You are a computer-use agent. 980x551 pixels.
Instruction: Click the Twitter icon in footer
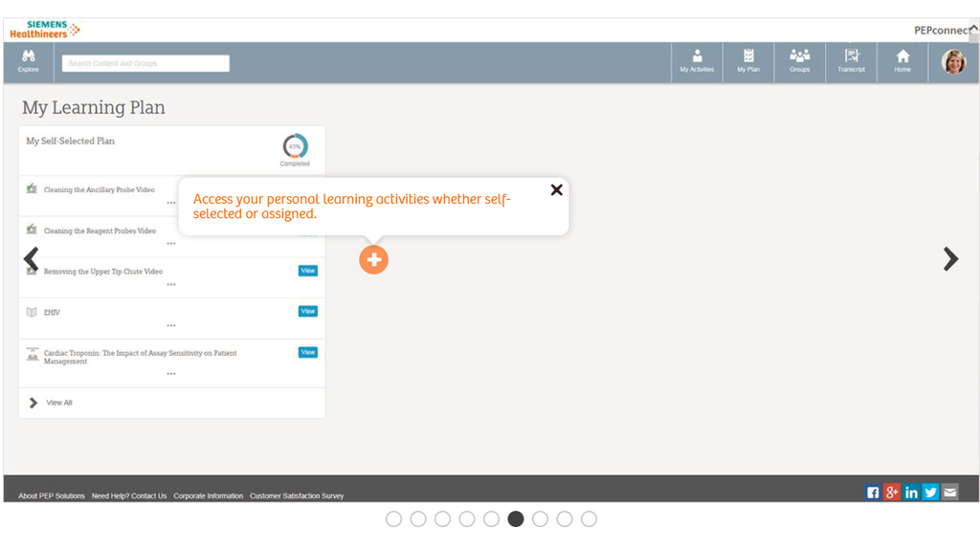click(930, 492)
